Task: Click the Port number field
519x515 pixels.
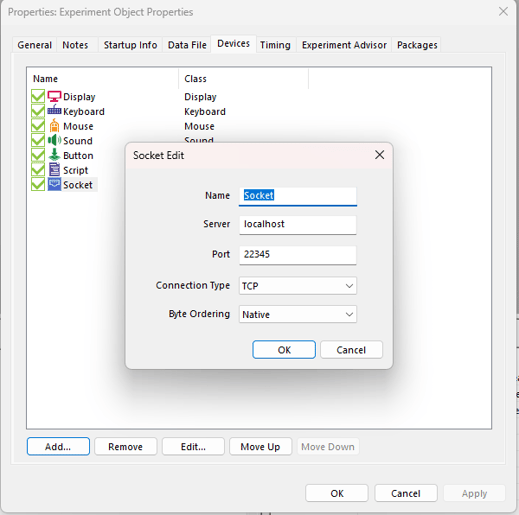Action: (298, 255)
